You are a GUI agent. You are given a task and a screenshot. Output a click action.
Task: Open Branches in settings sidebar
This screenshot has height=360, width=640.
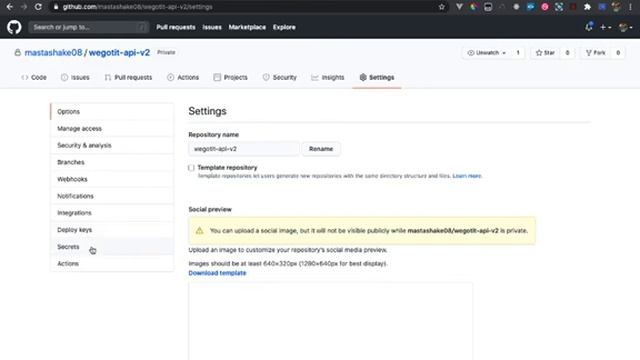pos(112,162)
